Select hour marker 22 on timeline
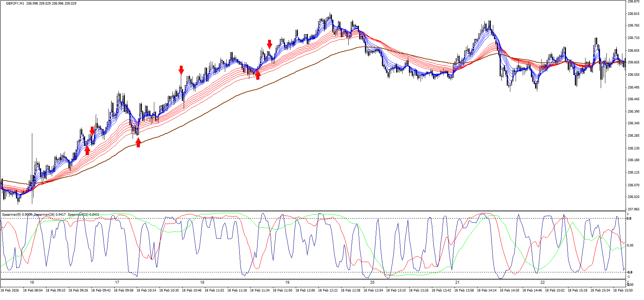 click(x=543, y=283)
